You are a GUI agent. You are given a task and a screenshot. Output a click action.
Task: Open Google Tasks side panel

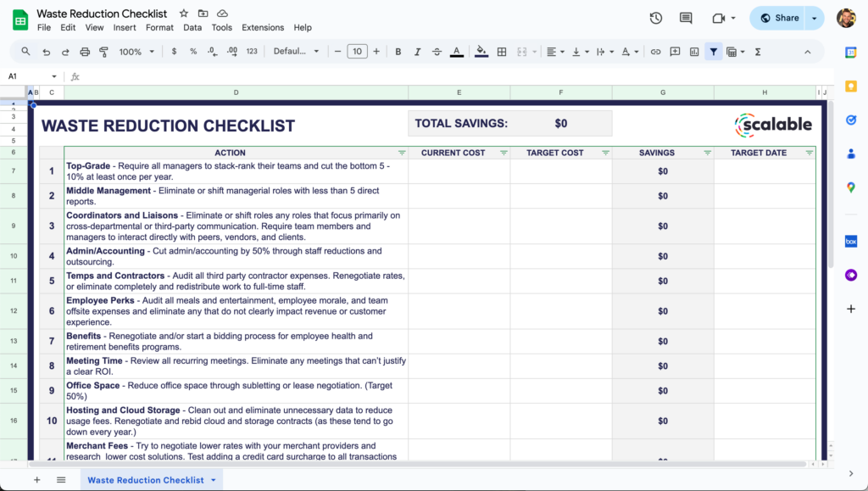851,120
